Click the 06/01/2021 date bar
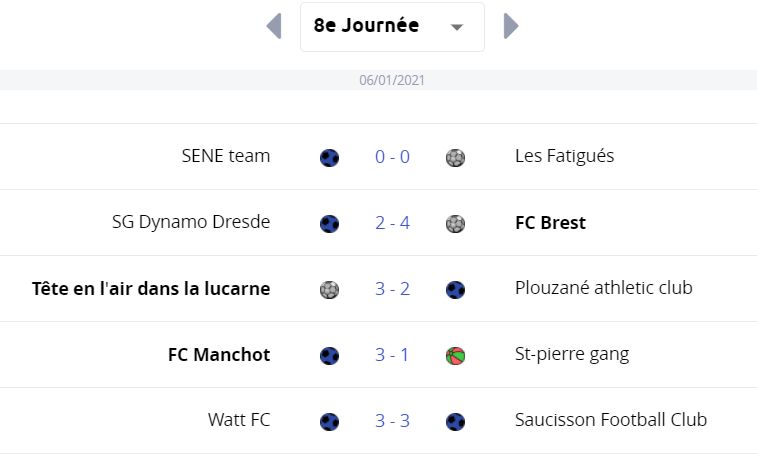 (378, 80)
